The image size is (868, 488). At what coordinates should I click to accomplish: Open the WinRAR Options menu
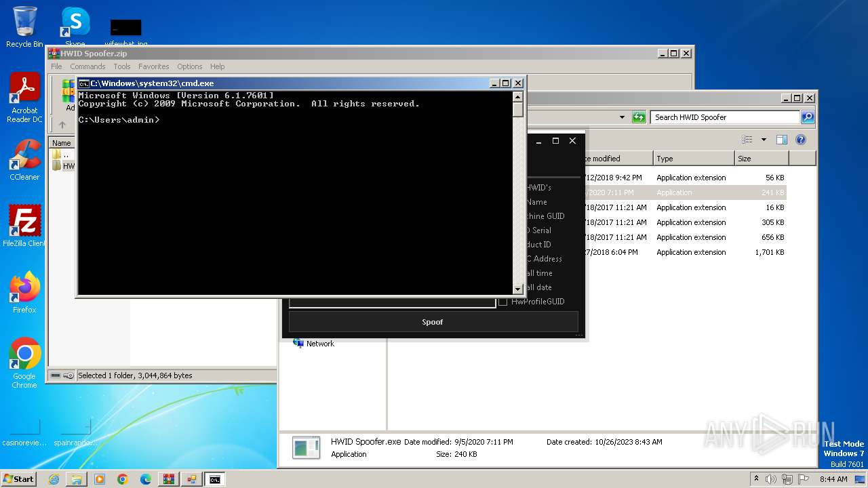click(190, 66)
